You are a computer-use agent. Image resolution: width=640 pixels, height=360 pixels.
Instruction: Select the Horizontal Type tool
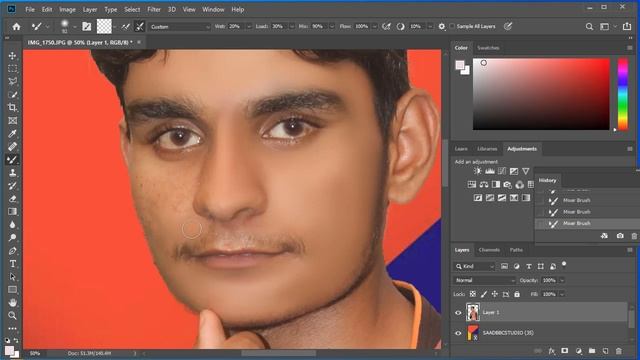click(x=13, y=264)
